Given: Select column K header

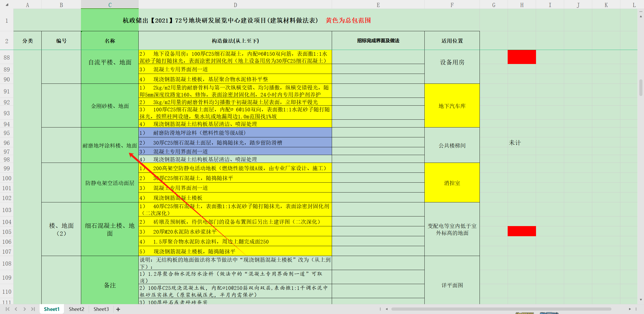Looking at the screenshot, I should coord(606,5).
